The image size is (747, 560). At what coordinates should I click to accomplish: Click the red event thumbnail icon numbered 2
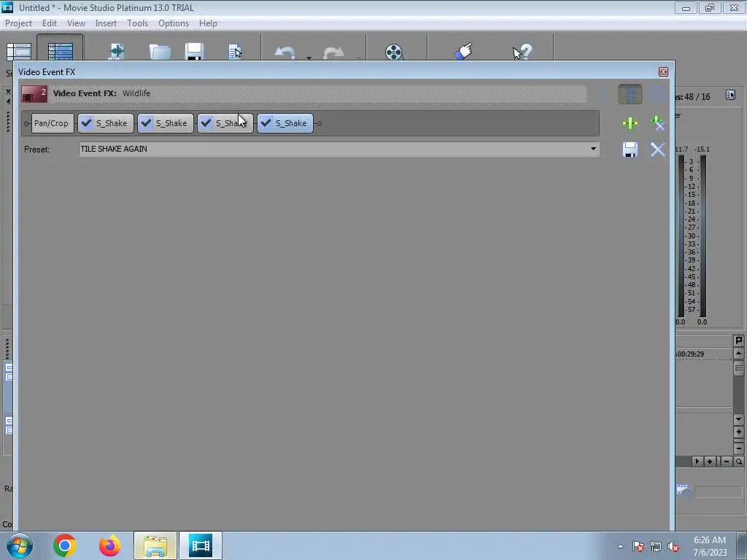34,94
